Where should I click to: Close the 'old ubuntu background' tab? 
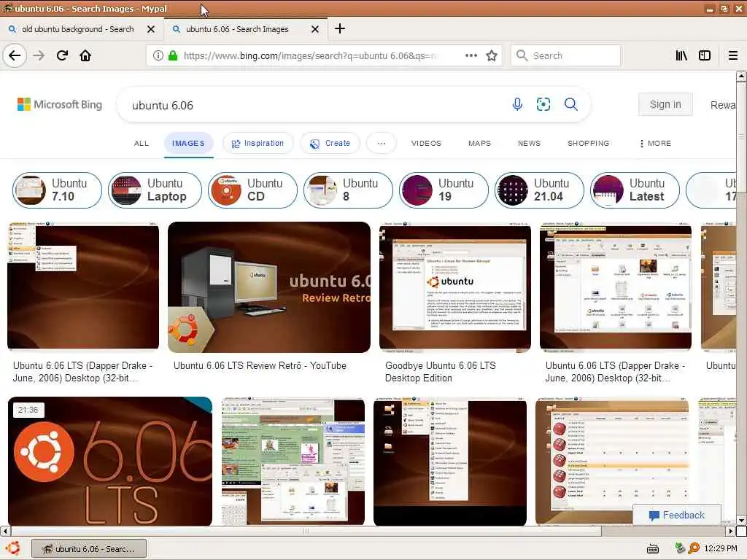tap(151, 29)
